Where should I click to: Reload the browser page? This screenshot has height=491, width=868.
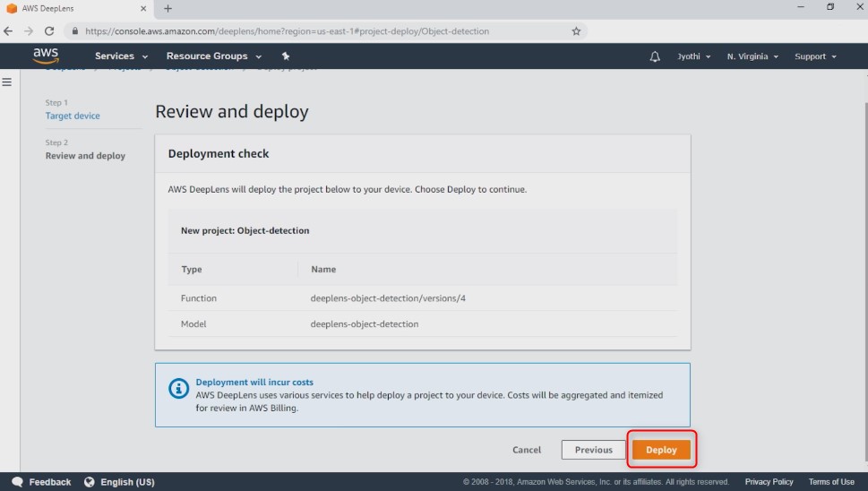[x=49, y=31]
